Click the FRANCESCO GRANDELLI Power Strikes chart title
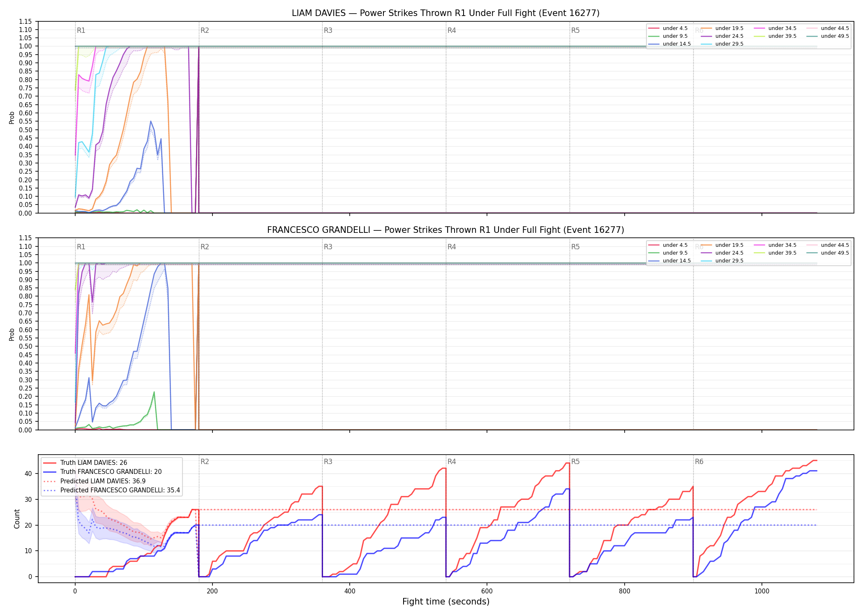863x616 pixels. [x=445, y=230]
